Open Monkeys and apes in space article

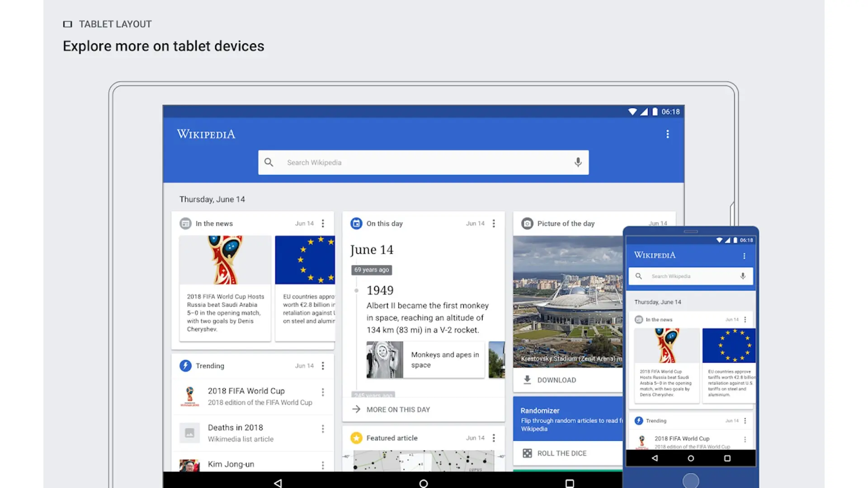[x=425, y=360]
